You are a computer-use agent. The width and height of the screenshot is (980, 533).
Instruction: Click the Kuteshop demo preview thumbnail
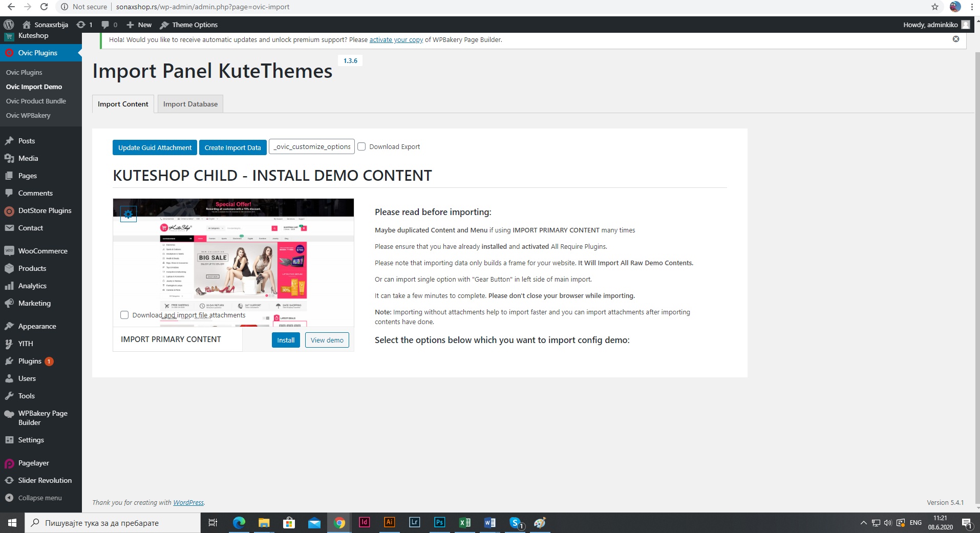click(233, 262)
